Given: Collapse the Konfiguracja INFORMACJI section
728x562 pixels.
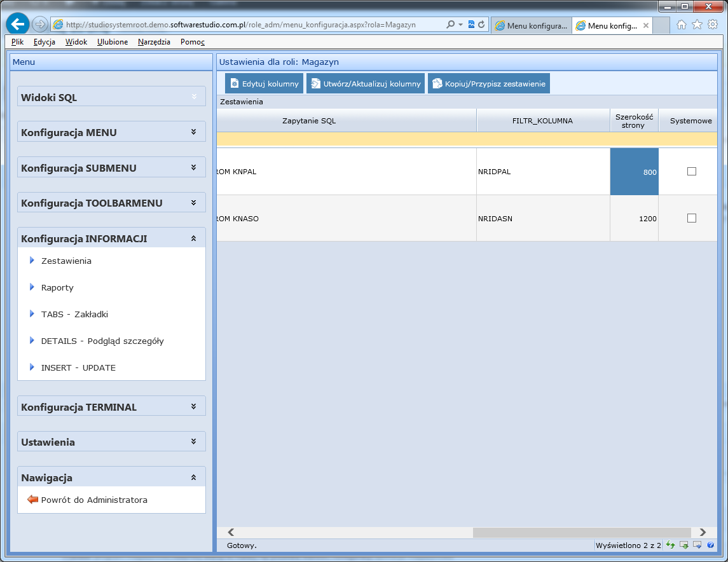Looking at the screenshot, I should coord(194,238).
